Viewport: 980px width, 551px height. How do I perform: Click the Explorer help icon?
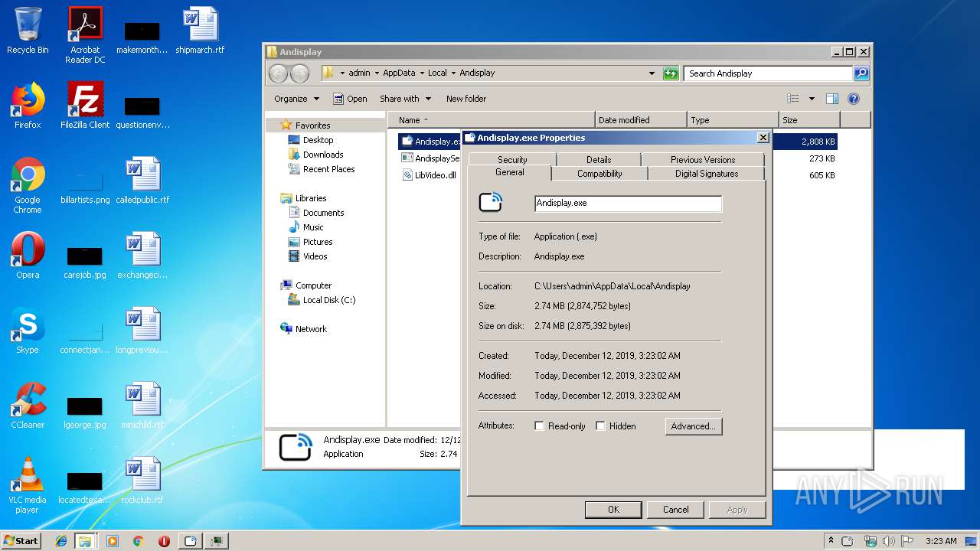click(854, 99)
